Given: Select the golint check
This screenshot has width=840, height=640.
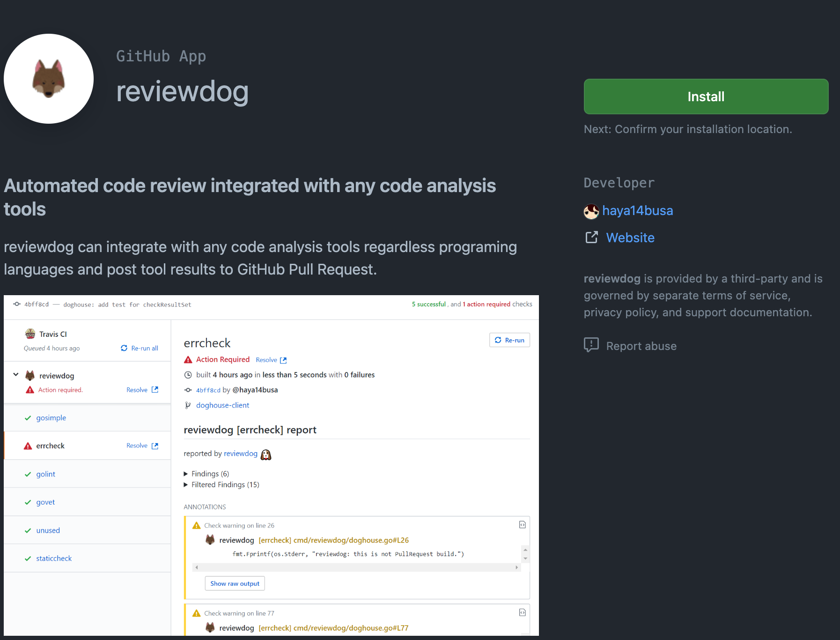Looking at the screenshot, I should [45, 474].
